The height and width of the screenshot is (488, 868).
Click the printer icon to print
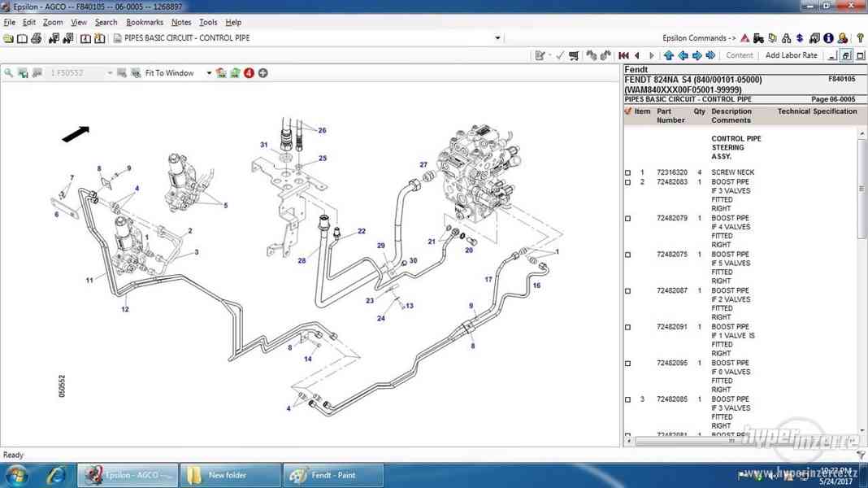(x=37, y=38)
